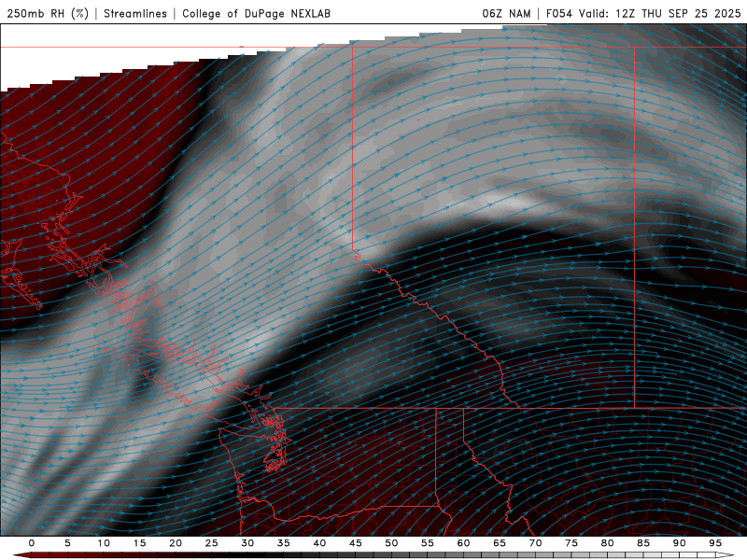
Task: Click the '20' value on color scale
Action: pos(176,543)
